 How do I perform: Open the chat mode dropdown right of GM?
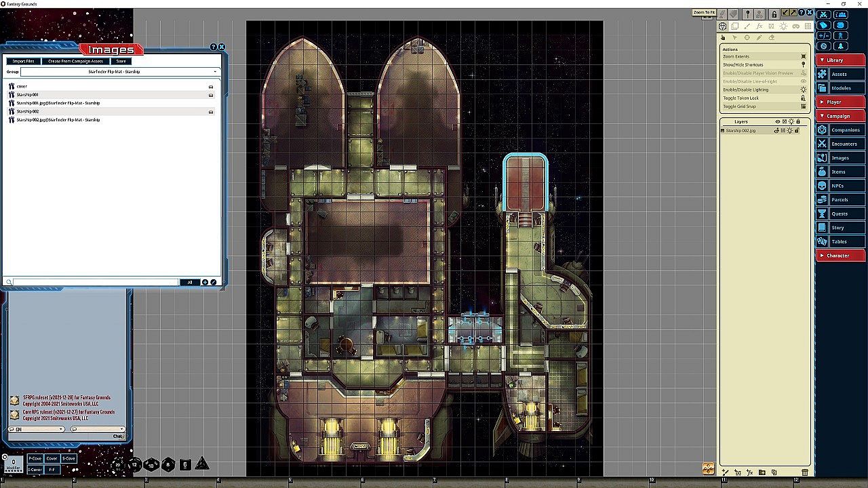[98, 429]
